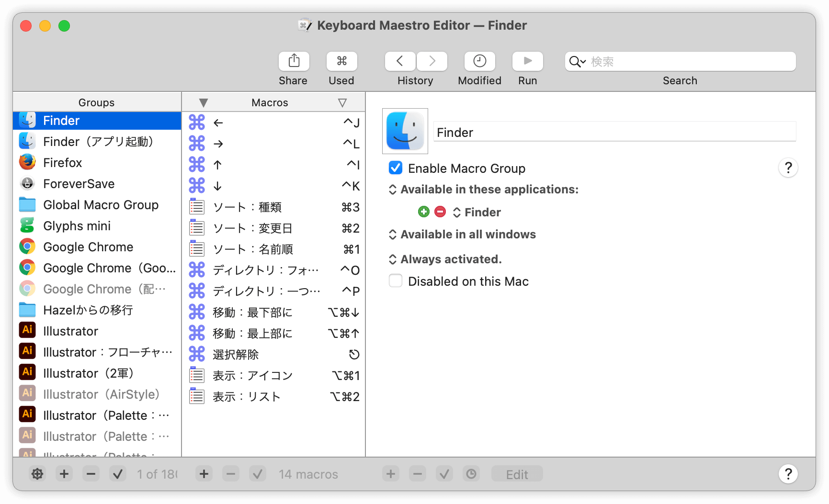Image resolution: width=829 pixels, height=504 pixels.
Task: Select the Illustrator（2軍）group
Action: point(97,373)
